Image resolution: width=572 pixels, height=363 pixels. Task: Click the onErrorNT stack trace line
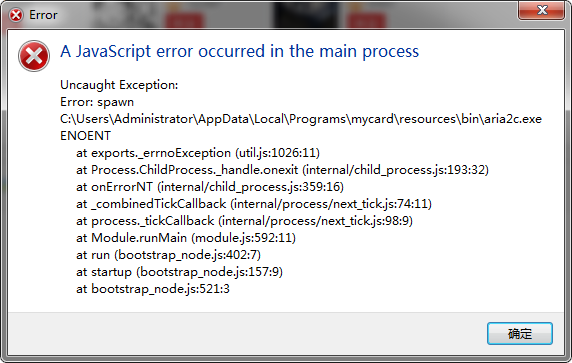[210, 187]
